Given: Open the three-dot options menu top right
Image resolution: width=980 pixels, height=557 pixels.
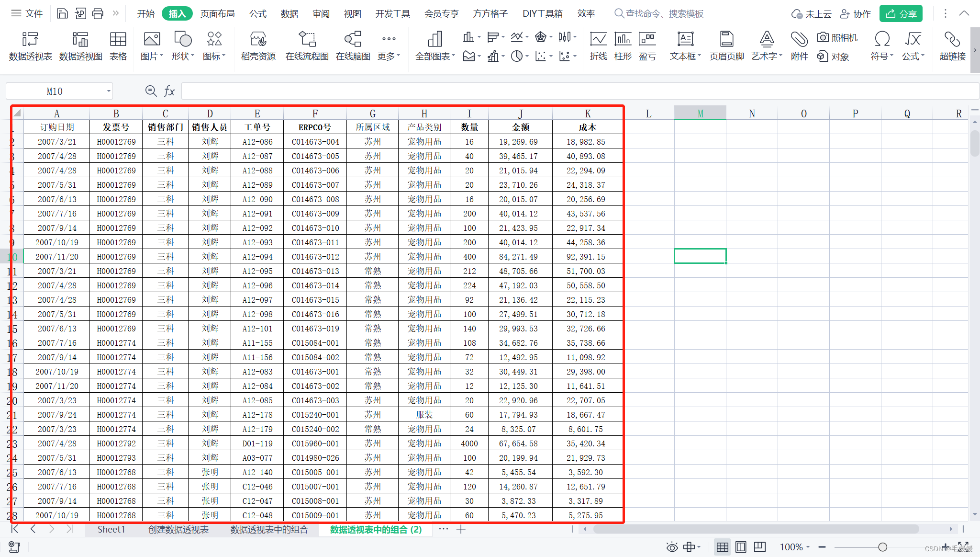Looking at the screenshot, I should click(x=945, y=13).
